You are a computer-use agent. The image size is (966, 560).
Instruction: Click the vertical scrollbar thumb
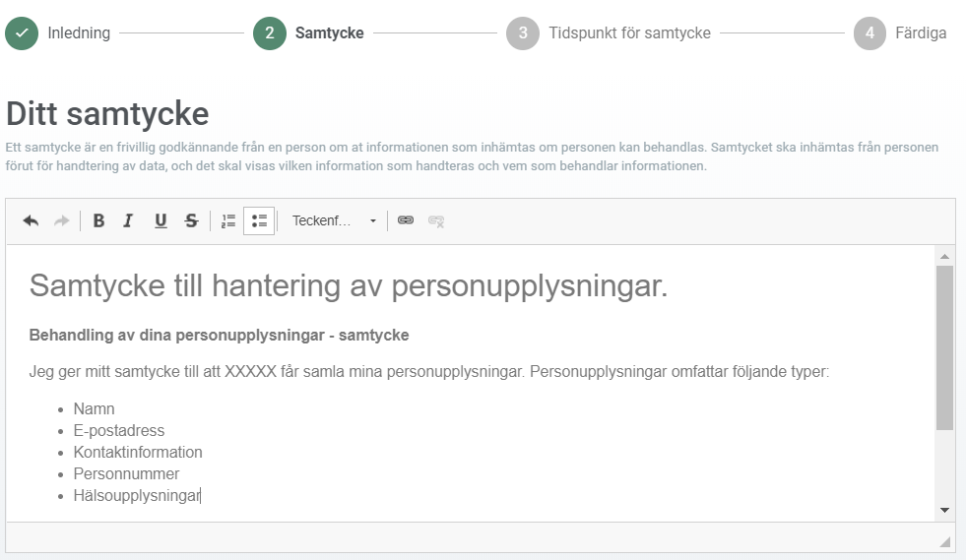click(944, 346)
